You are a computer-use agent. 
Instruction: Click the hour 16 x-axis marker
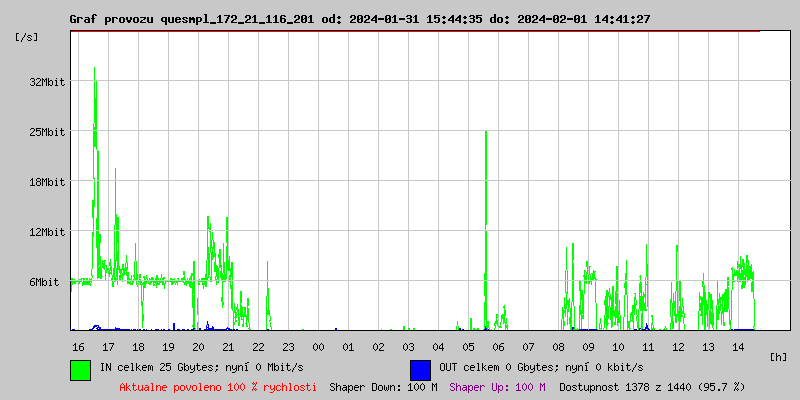[x=78, y=346]
